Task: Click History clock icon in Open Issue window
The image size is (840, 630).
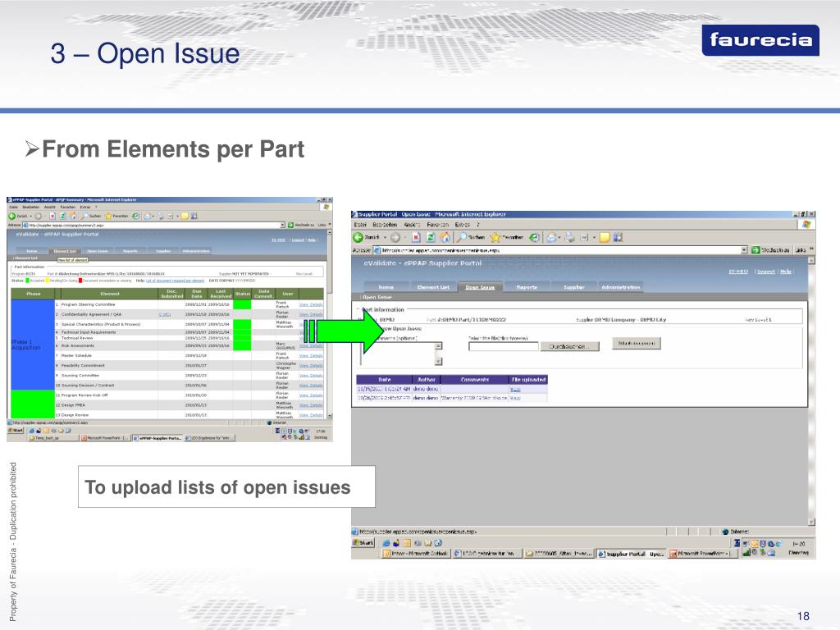Action: click(x=534, y=237)
